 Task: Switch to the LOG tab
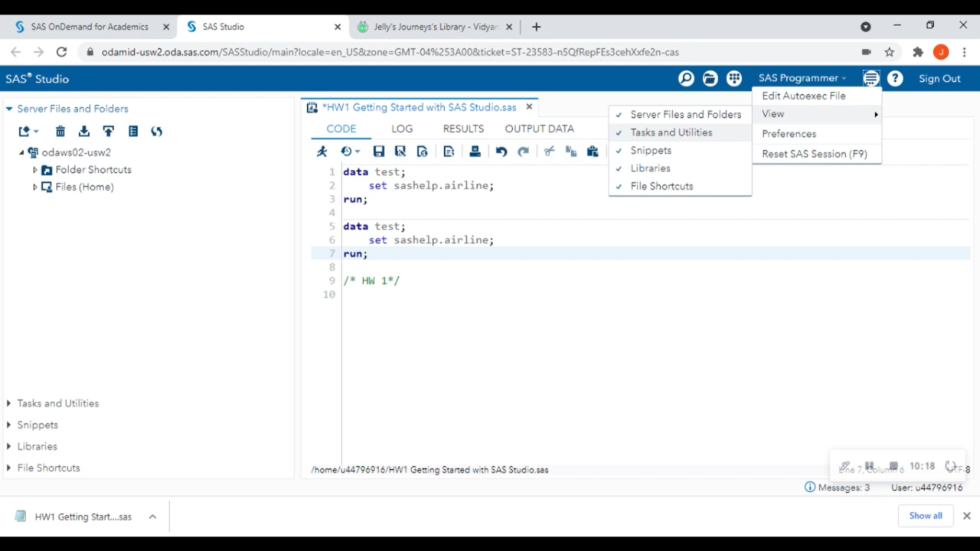click(402, 129)
